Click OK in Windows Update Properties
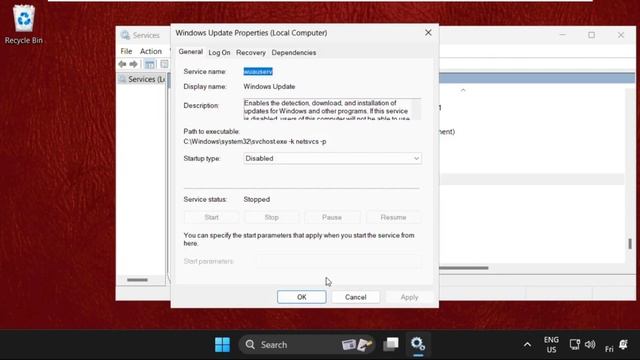The height and width of the screenshot is (360, 640). click(x=302, y=297)
